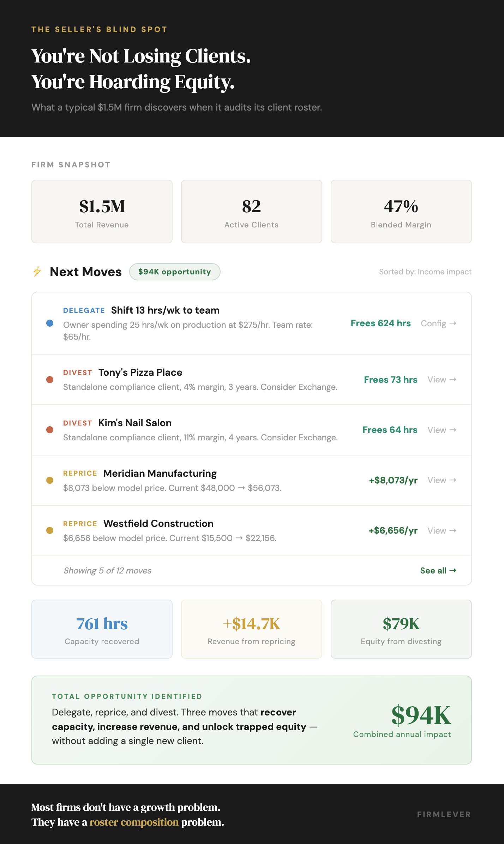The image size is (504, 844).
Task: Click the lightning bolt icon beside Next Moves
Action: [37, 272]
